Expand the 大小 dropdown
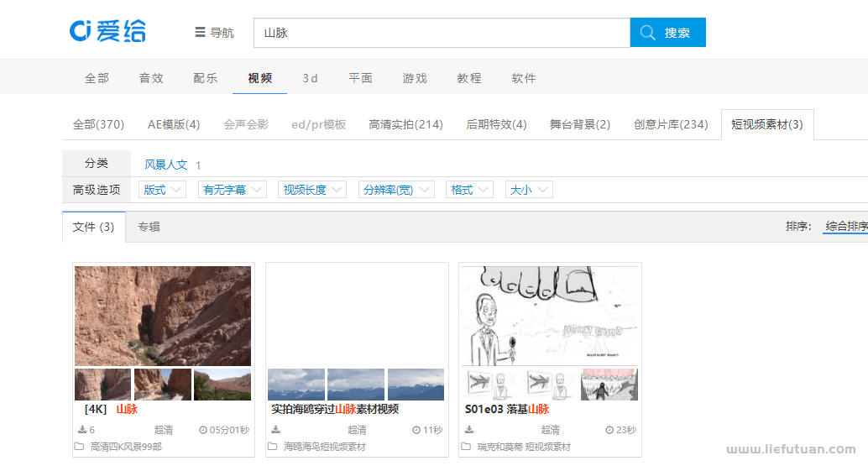The width and height of the screenshot is (868, 466). tap(529, 190)
